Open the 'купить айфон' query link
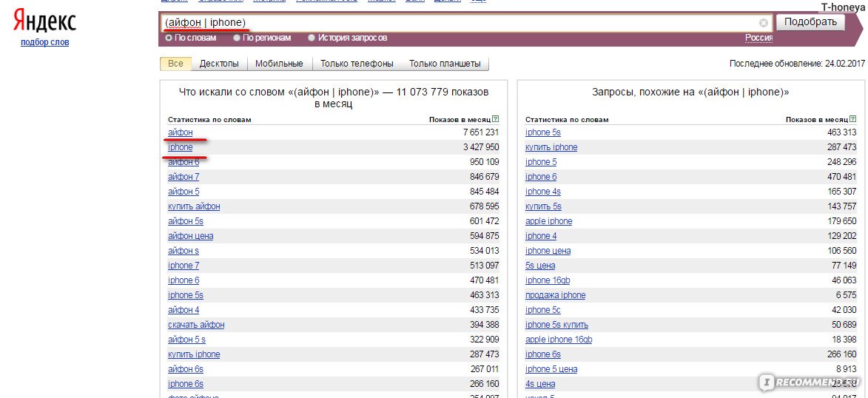868x398 pixels. click(194, 206)
